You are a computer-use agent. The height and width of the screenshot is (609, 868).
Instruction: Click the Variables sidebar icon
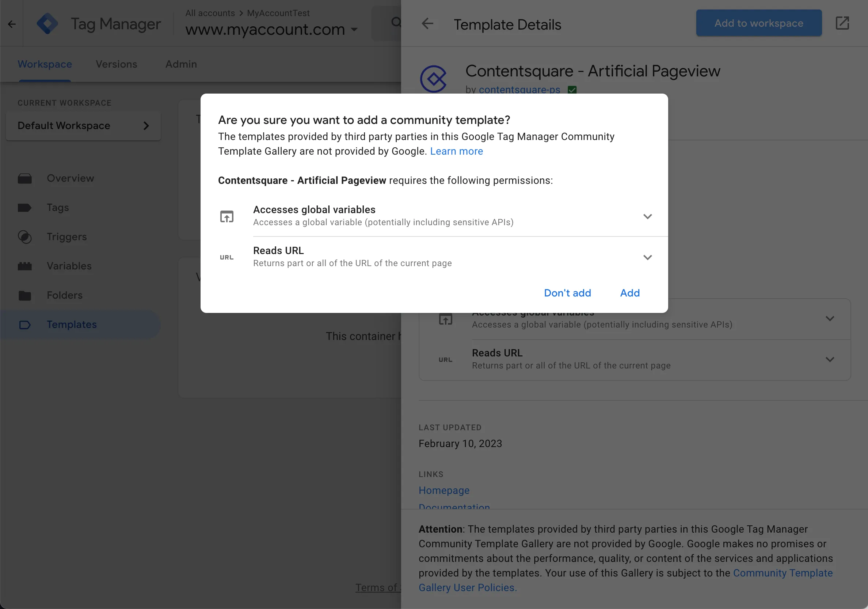pos(24,266)
